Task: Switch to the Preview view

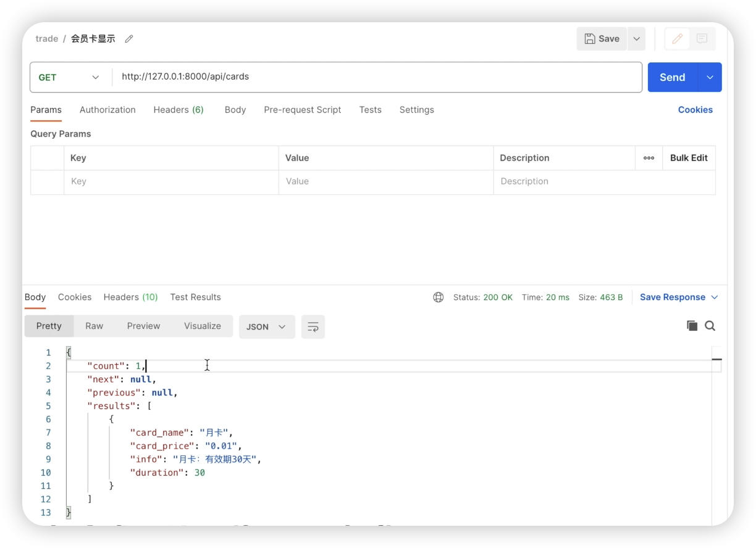Action: [x=143, y=326]
